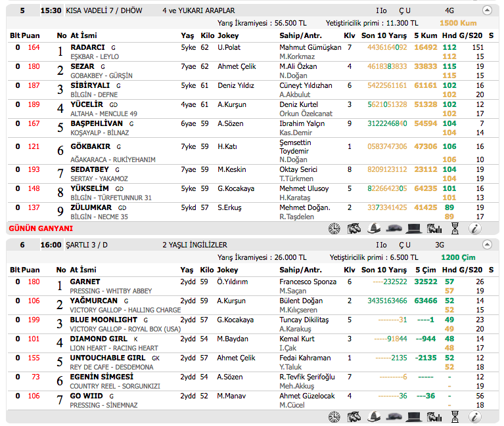Click the wheel icon under race 6
This screenshot has height=426, width=504.
pyautogui.click(x=334, y=417)
